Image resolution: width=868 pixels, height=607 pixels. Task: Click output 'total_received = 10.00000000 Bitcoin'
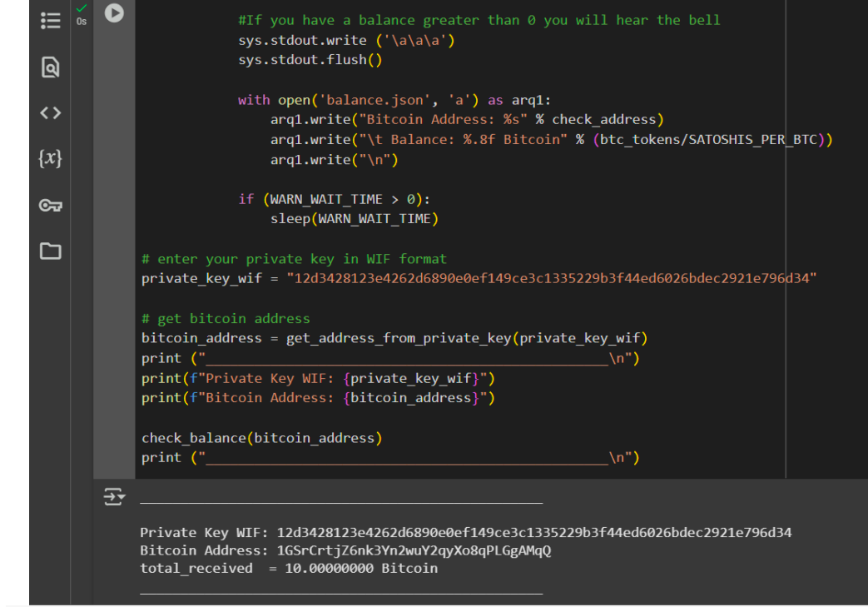(x=289, y=568)
